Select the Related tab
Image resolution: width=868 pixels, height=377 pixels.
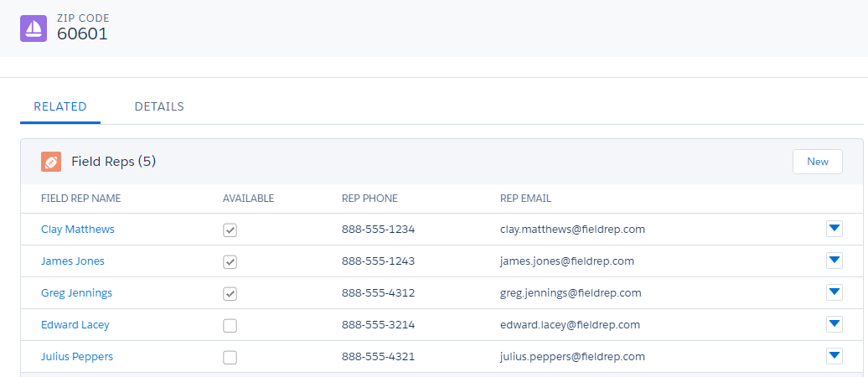click(x=60, y=106)
